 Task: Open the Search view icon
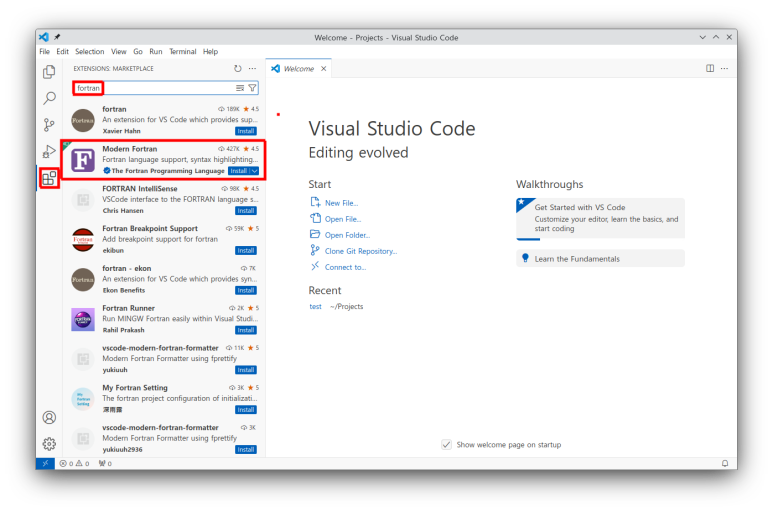(49, 98)
